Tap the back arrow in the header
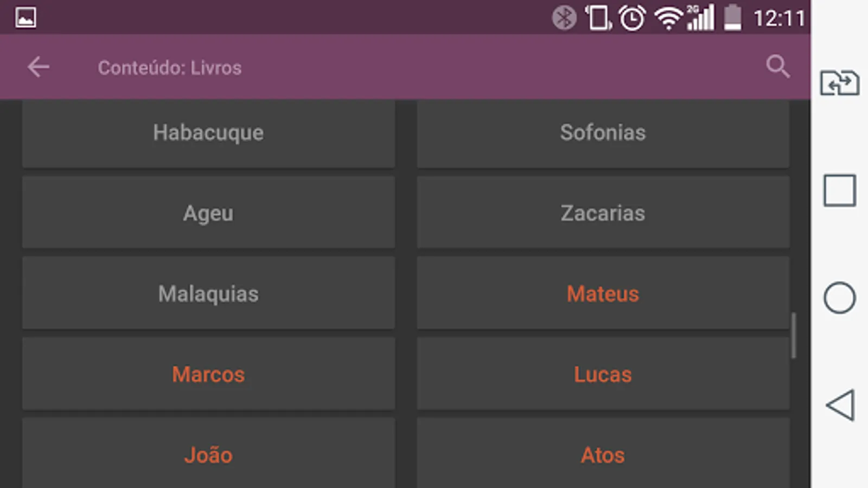Image resolution: width=868 pixels, height=488 pixels. (x=39, y=67)
